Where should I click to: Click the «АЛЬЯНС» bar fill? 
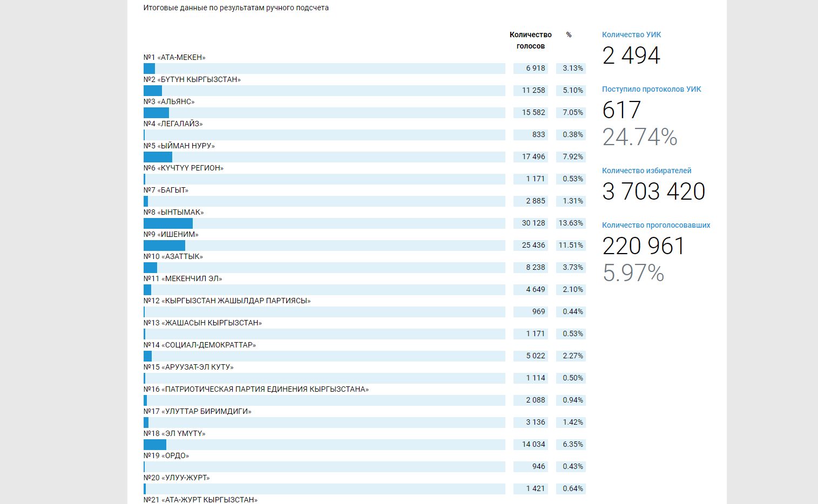(156, 113)
